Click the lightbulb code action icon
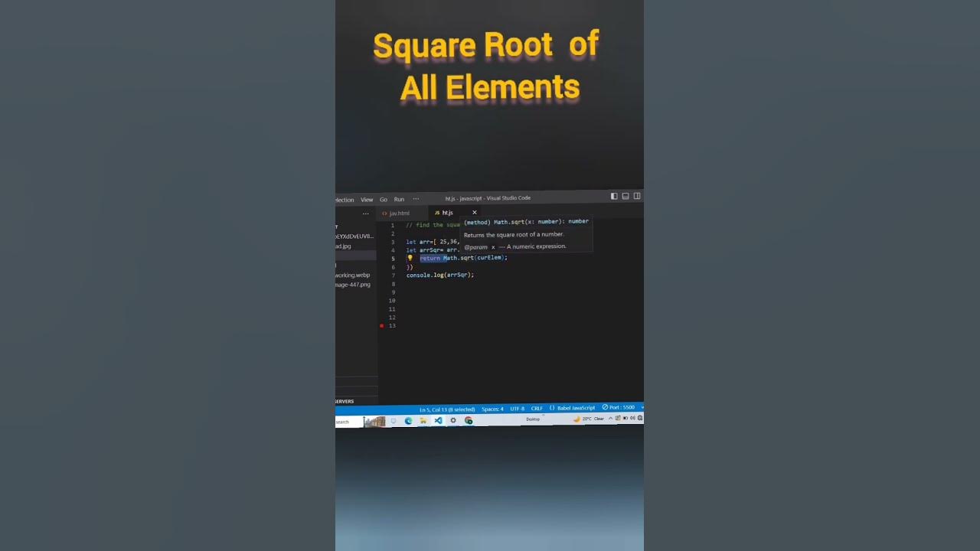The image size is (980, 551). tap(410, 258)
